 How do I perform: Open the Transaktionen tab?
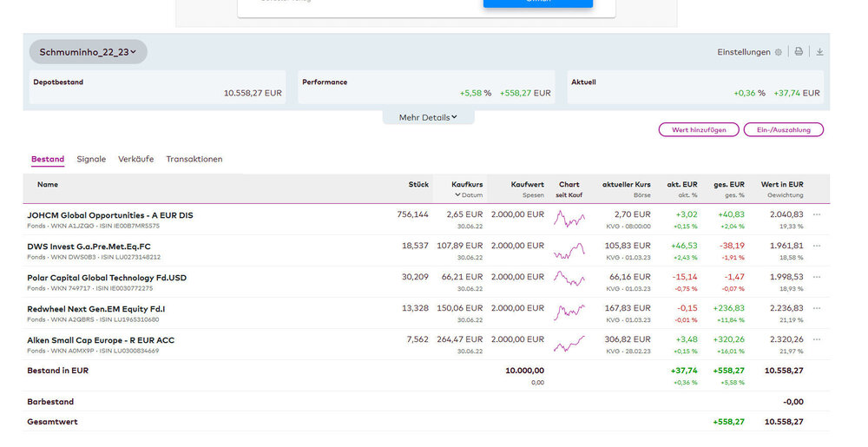(x=194, y=160)
